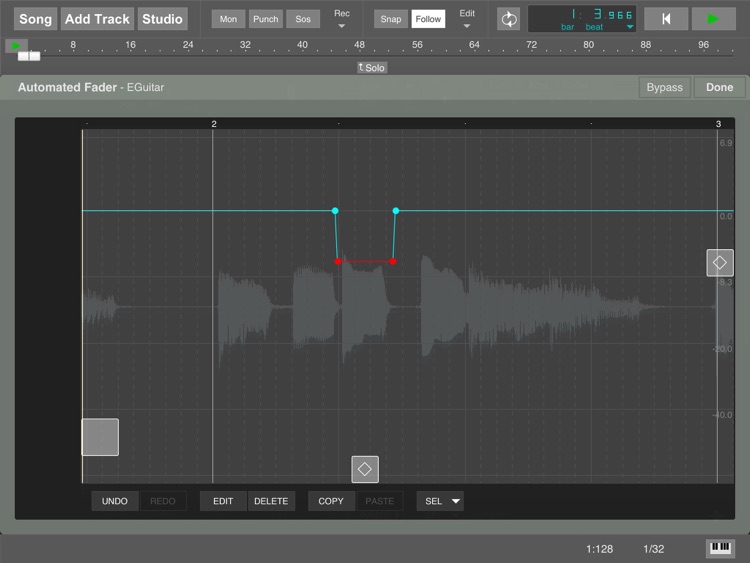Rewind to start with skip-back icon
Viewport: 750px width, 563px height.
coord(666,19)
